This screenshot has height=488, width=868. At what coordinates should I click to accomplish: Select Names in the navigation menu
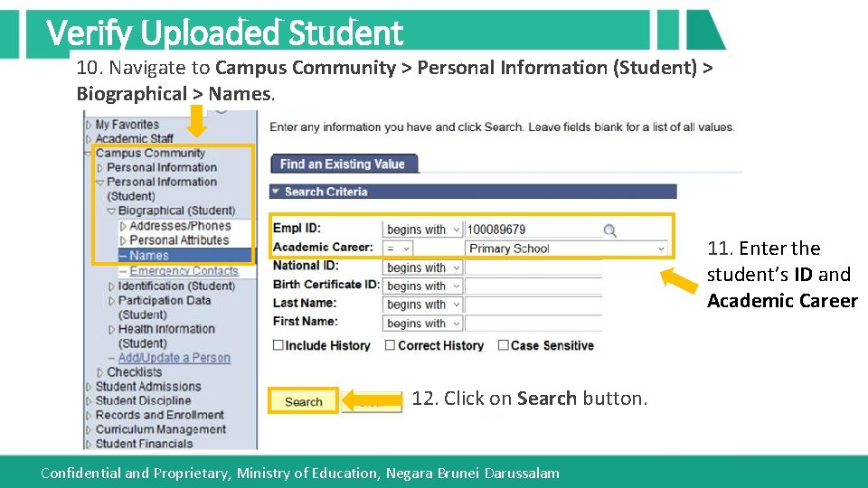click(149, 256)
